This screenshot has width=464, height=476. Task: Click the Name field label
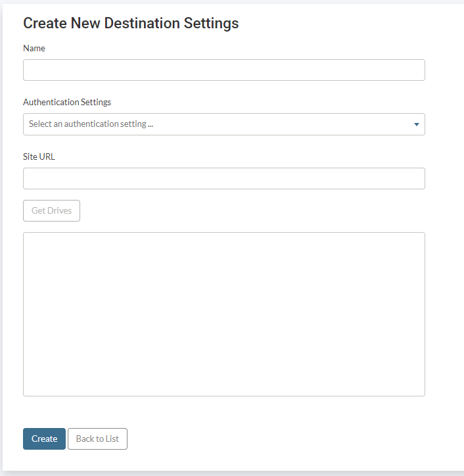click(34, 49)
